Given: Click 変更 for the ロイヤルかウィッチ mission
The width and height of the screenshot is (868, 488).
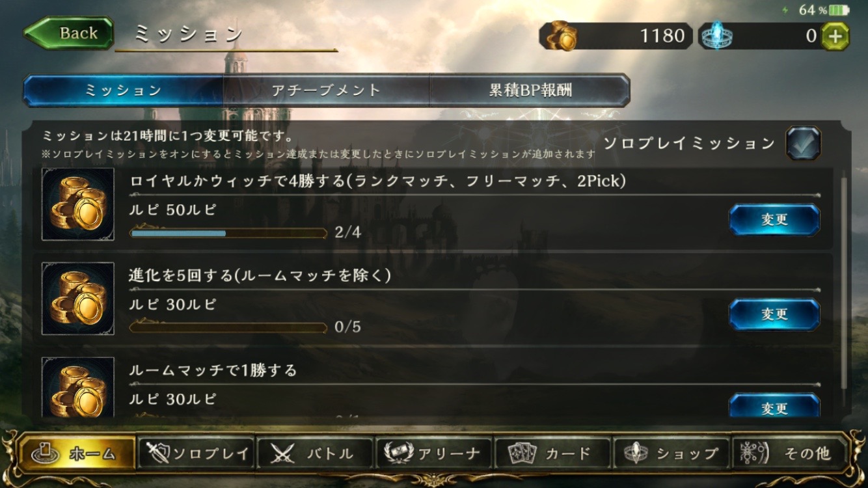Looking at the screenshot, I should [x=774, y=220].
